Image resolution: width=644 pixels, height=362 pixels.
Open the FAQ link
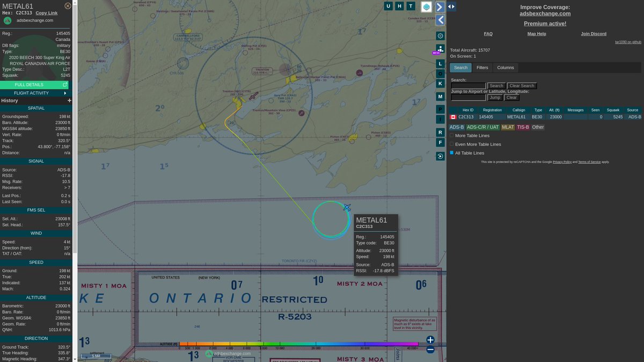coord(488,34)
